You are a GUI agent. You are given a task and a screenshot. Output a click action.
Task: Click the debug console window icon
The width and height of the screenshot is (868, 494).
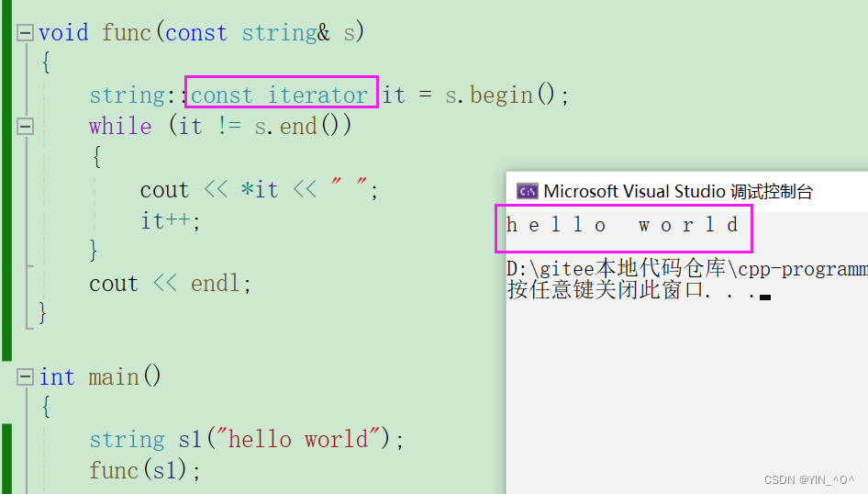(527, 191)
